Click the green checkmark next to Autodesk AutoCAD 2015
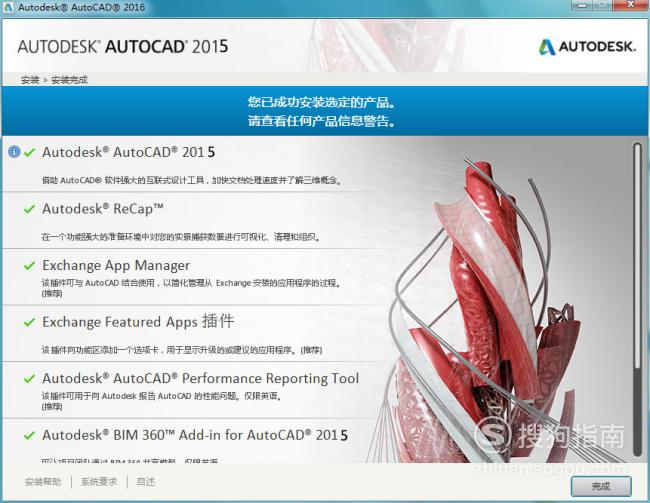650x503 pixels. pyautogui.click(x=29, y=152)
